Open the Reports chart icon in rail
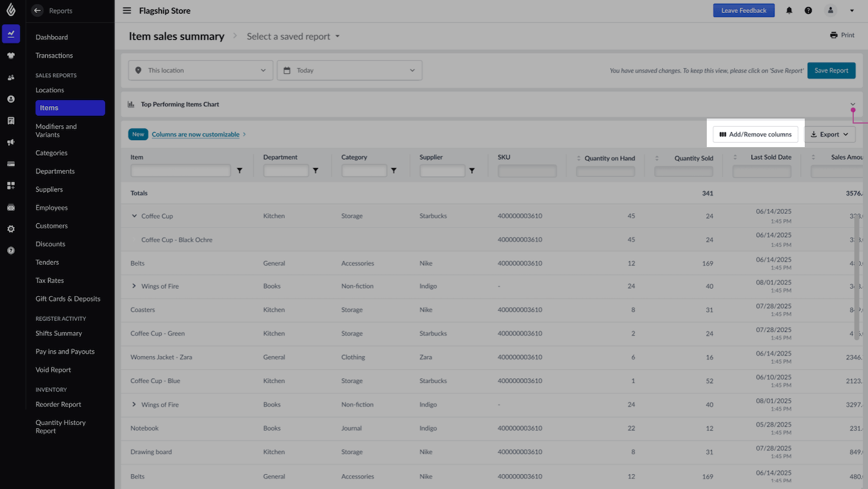The height and width of the screenshot is (489, 868). [x=11, y=34]
